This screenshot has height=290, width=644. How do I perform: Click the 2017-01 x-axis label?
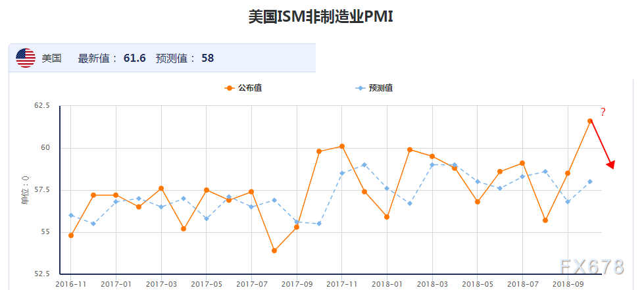point(116,284)
